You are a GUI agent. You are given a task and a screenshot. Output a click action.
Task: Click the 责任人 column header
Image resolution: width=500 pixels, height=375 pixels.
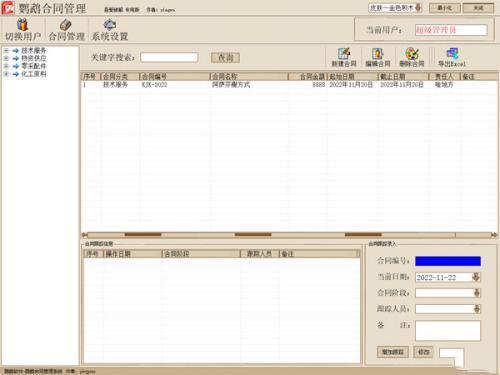tap(445, 77)
